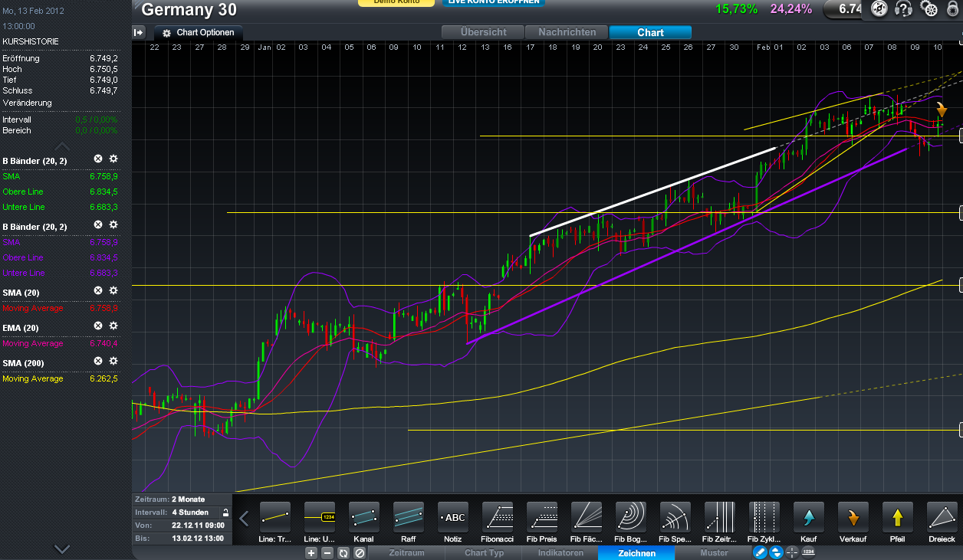
Task: Open the Chart Optionen dropdown
Action: pyautogui.click(x=199, y=33)
